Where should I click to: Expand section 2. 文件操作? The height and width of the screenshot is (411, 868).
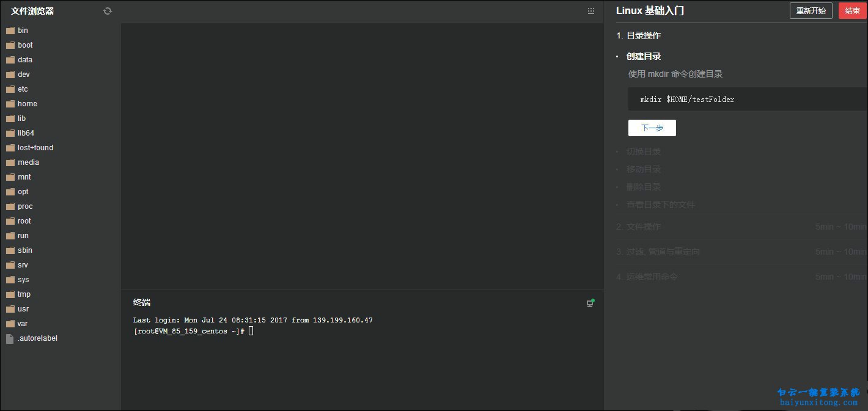639,227
